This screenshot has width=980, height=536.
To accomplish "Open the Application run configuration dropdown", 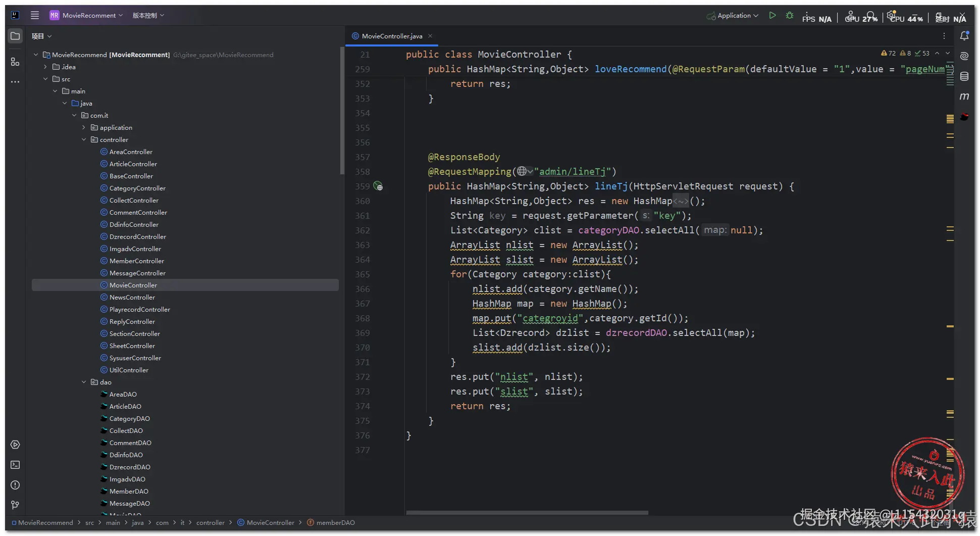I will click(x=734, y=16).
